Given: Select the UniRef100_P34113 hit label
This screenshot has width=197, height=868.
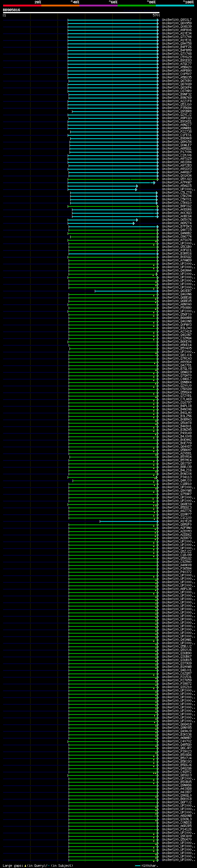Looking at the screenshot, I should coord(177,478).
